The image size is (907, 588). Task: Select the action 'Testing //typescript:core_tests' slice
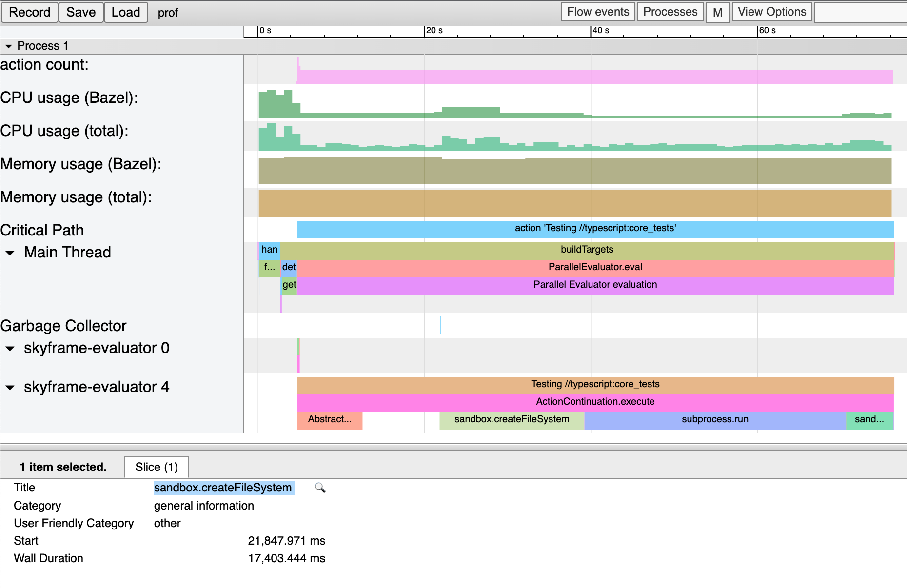tap(595, 228)
